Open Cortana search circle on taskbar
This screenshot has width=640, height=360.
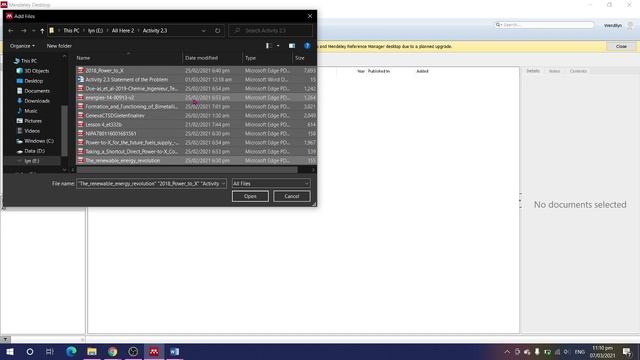pyautogui.click(x=30, y=351)
